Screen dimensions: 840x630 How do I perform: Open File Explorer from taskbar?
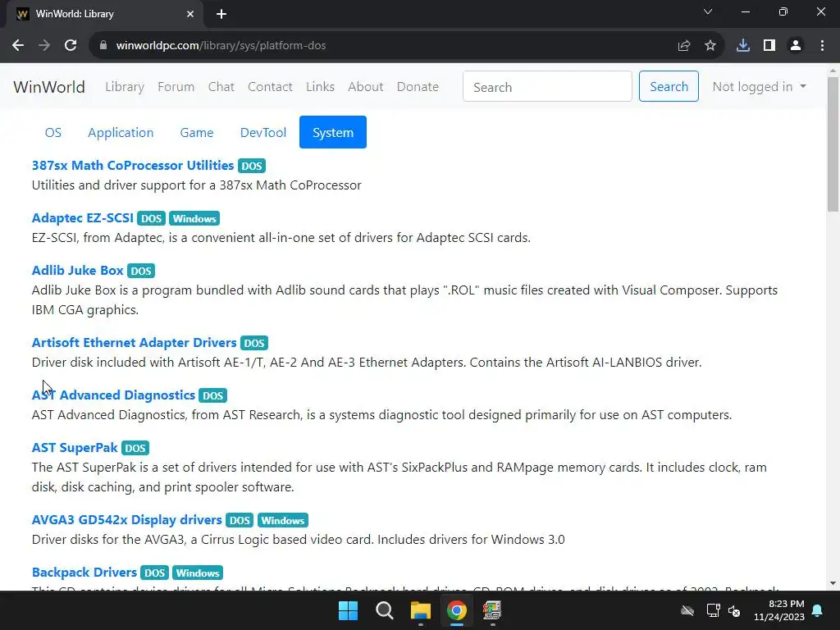(421, 610)
